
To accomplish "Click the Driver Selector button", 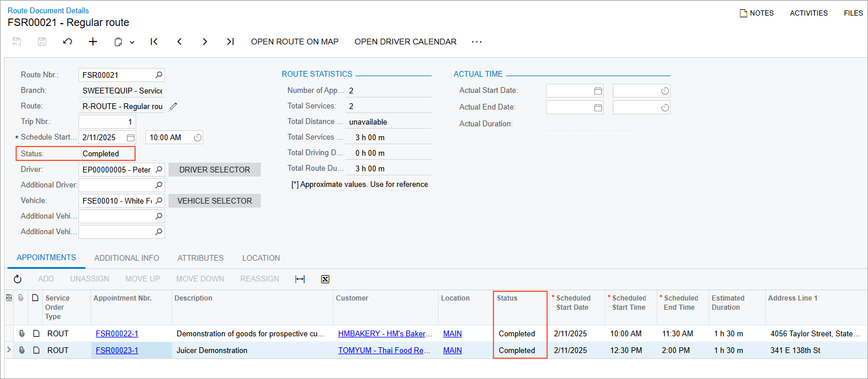I will click(215, 170).
